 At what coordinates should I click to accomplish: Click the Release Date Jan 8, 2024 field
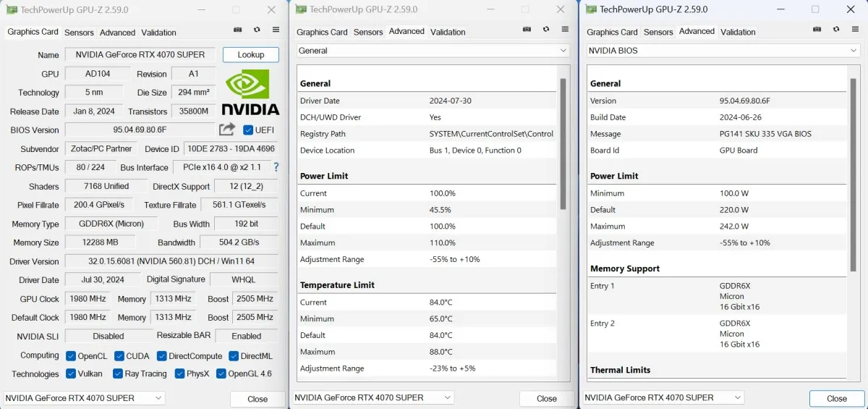[x=94, y=111]
